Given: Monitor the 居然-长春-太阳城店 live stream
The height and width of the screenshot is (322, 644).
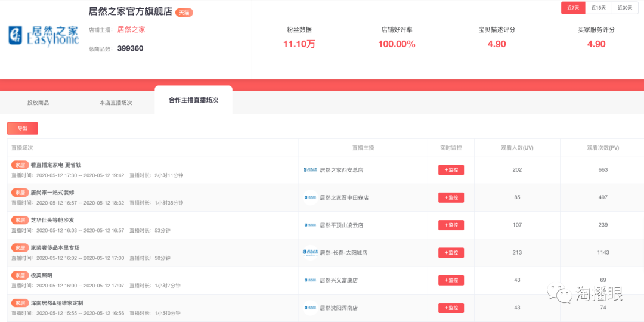Looking at the screenshot, I should tap(451, 253).
